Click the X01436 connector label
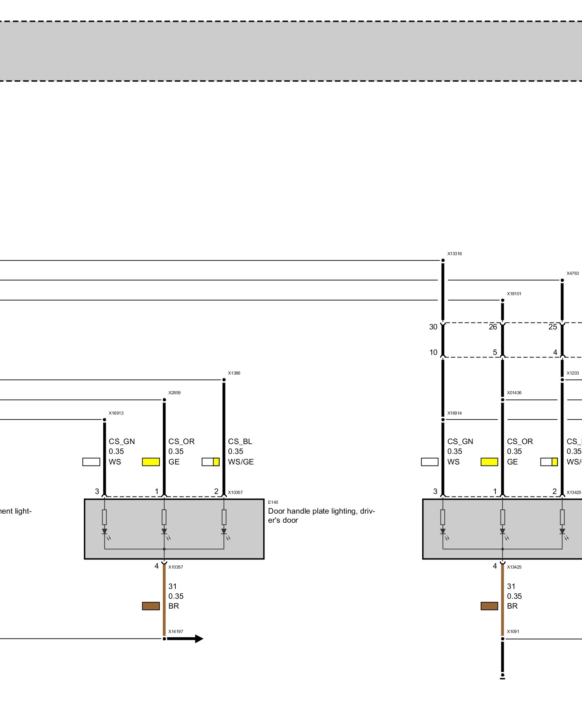The height and width of the screenshot is (728, 582). tap(514, 393)
